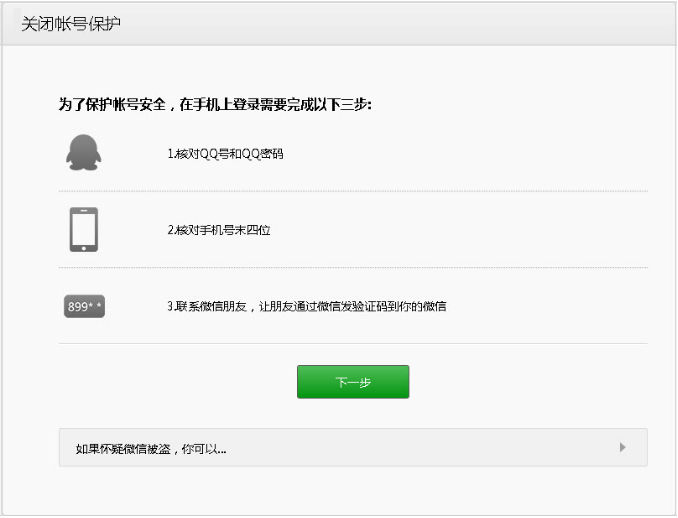
Task: Click the QQ penguin icon
Action: click(x=83, y=153)
